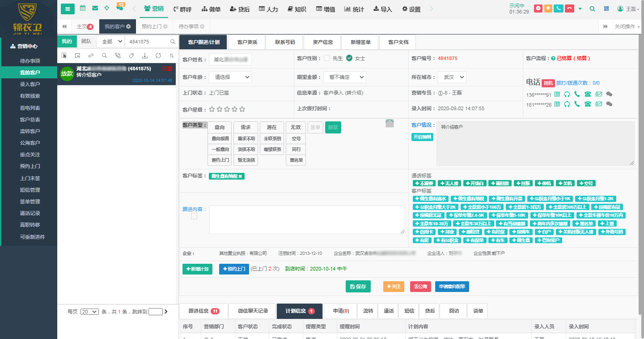Click the 新增计划 button

(197, 269)
